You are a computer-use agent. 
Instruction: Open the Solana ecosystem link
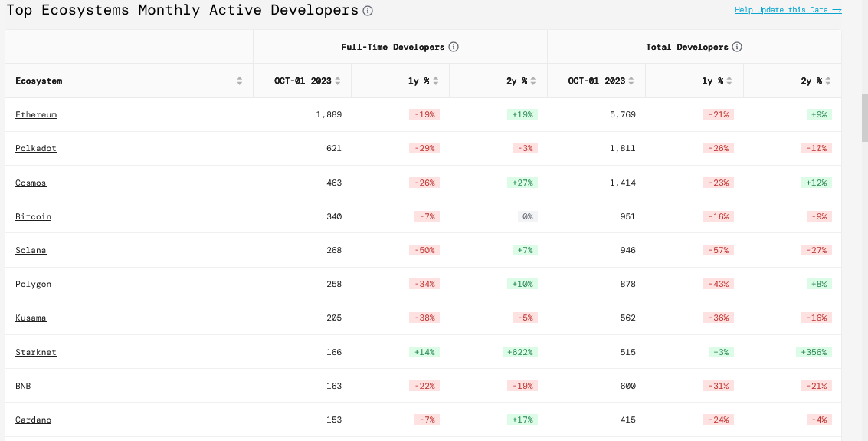pos(31,250)
